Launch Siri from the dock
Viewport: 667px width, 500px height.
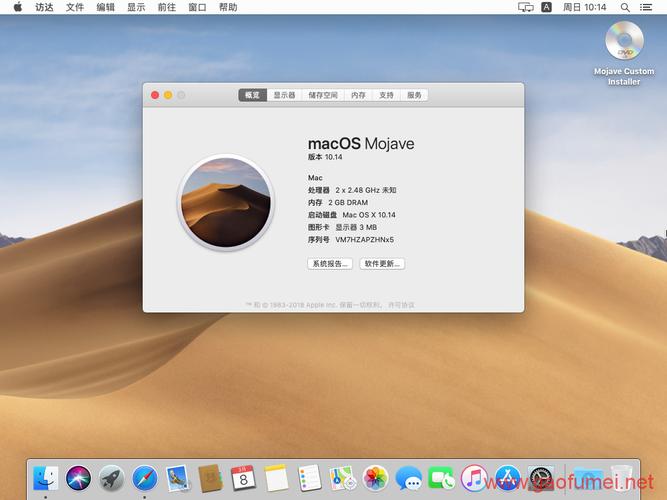pos(78,479)
